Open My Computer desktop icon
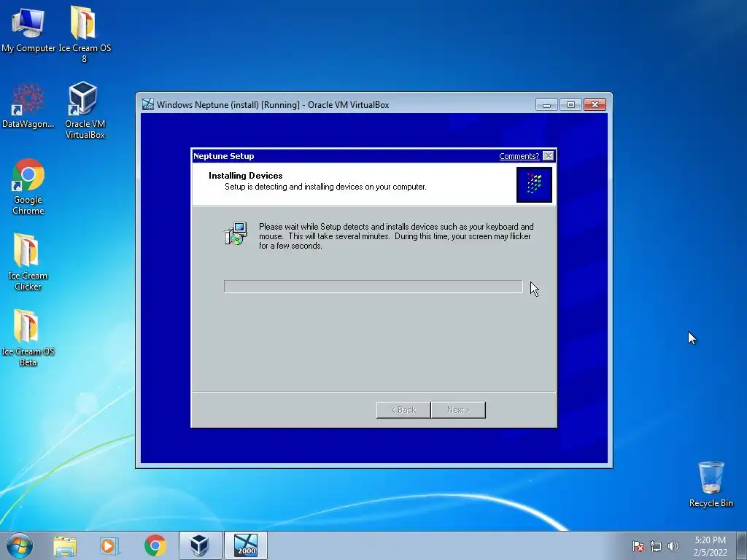The width and height of the screenshot is (747, 560). pos(28,29)
